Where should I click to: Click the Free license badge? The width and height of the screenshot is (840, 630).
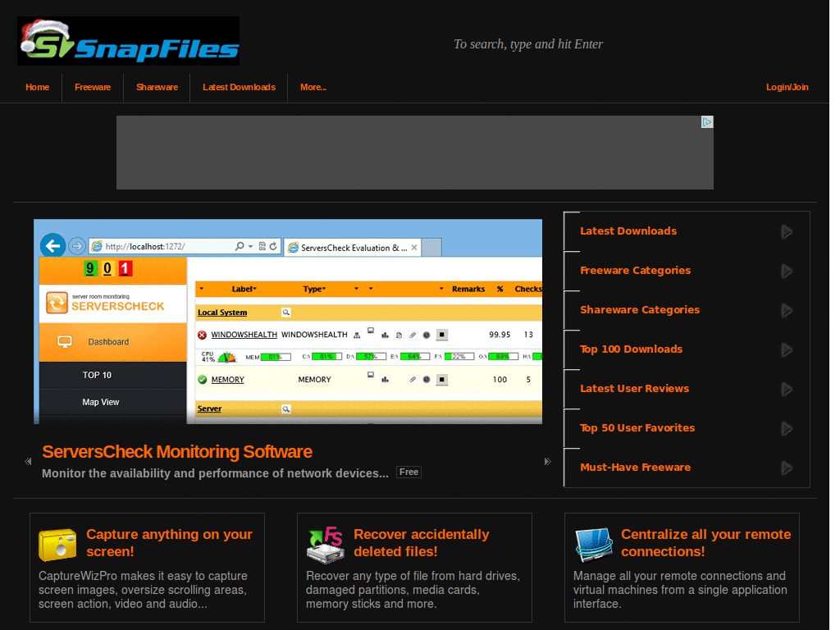(409, 472)
